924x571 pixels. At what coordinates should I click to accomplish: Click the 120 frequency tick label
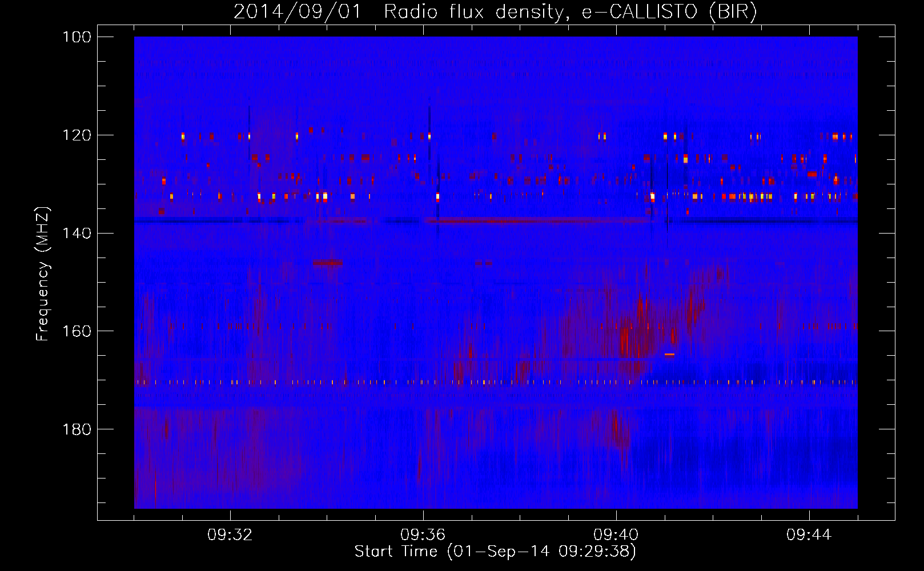(77, 135)
